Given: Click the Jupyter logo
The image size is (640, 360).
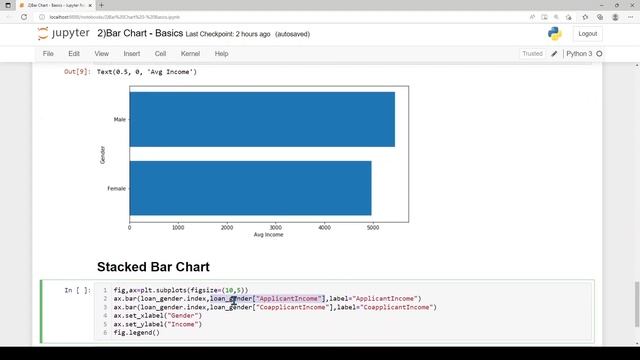Looking at the screenshot, I should (x=64, y=33).
